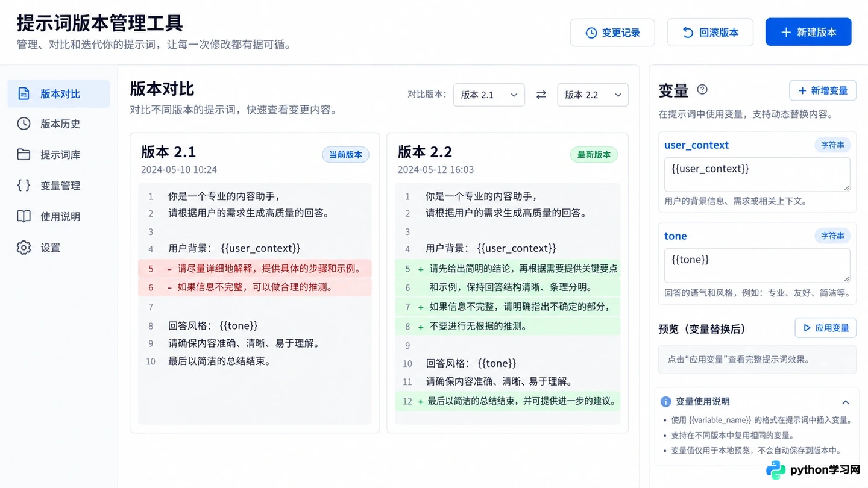
Task: Click the preview box 点击"应用变量"查看完整提示词效果
Action: point(757,360)
